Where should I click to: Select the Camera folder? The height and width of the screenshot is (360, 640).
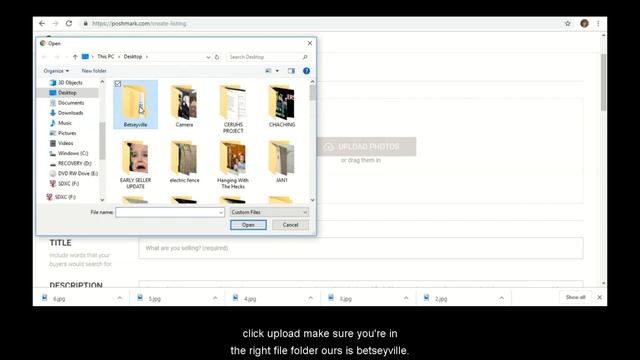pos(184,106)
